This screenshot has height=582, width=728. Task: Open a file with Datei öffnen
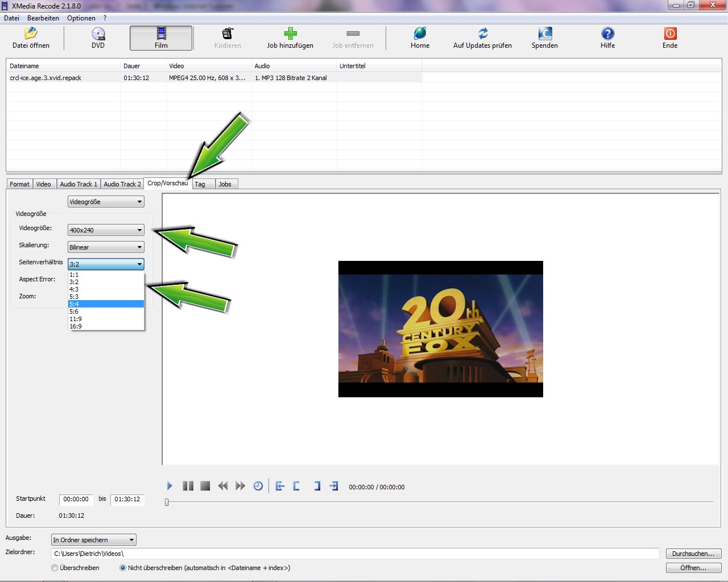tap(31, 38)
